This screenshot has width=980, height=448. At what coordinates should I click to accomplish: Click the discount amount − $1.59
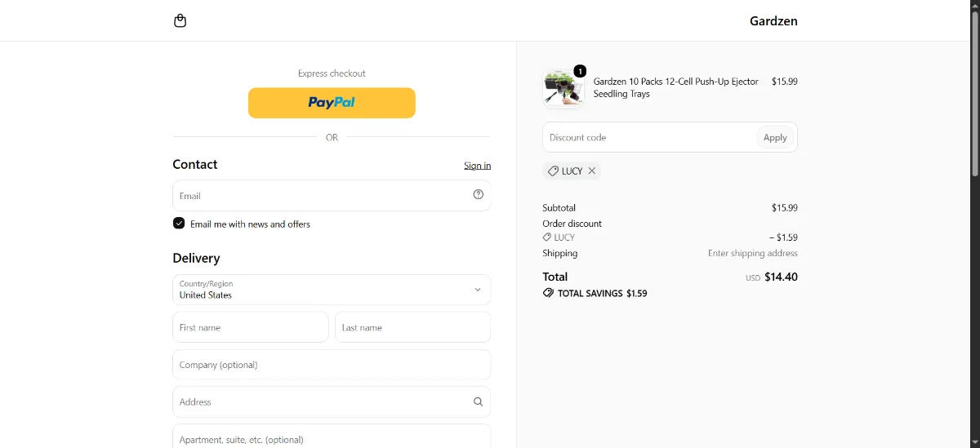tap(783, 237)
